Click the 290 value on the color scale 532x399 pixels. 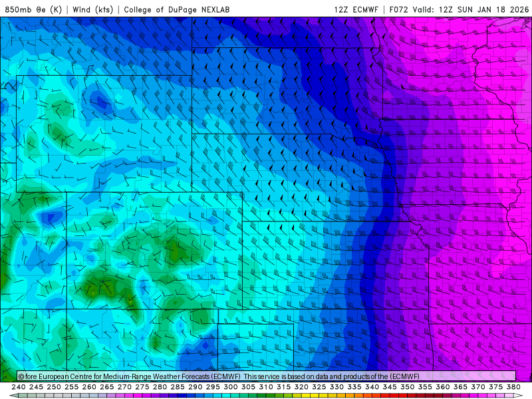[195, 387]
